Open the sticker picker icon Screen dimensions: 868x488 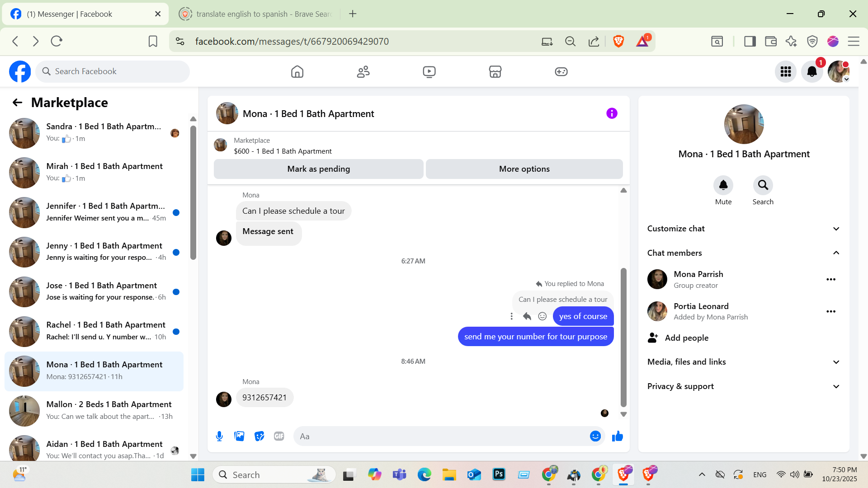[x=259, y=436]
